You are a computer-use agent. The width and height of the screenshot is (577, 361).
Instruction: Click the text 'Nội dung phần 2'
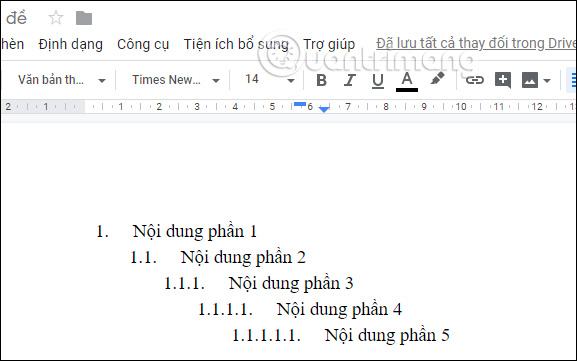(x=243, y=258)
